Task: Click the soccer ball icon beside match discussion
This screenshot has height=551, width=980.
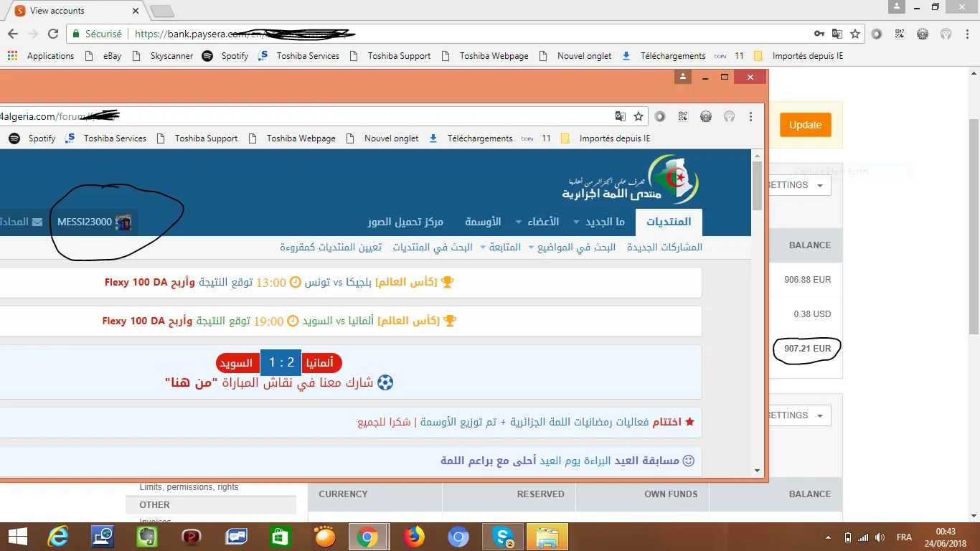Action: pyautogui.click(x=385, y=382)
